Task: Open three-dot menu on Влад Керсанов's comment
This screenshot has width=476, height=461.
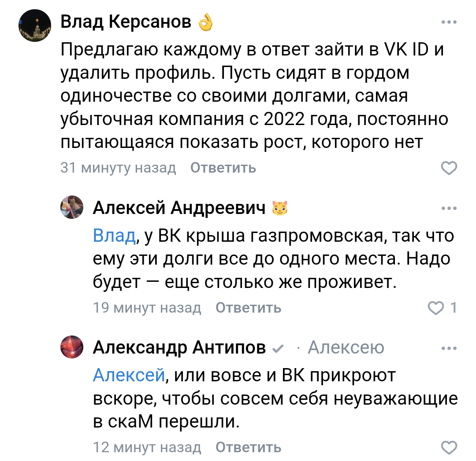Action: [x=449, y=22]
